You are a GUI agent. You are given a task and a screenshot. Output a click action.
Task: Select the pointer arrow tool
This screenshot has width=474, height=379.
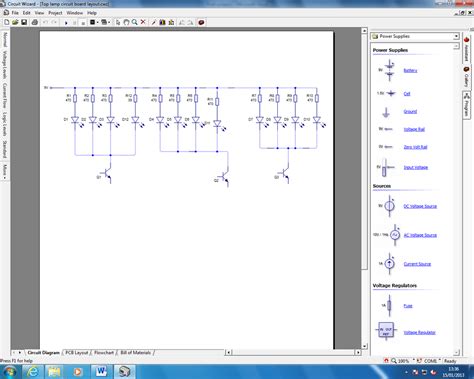(118, 22)
